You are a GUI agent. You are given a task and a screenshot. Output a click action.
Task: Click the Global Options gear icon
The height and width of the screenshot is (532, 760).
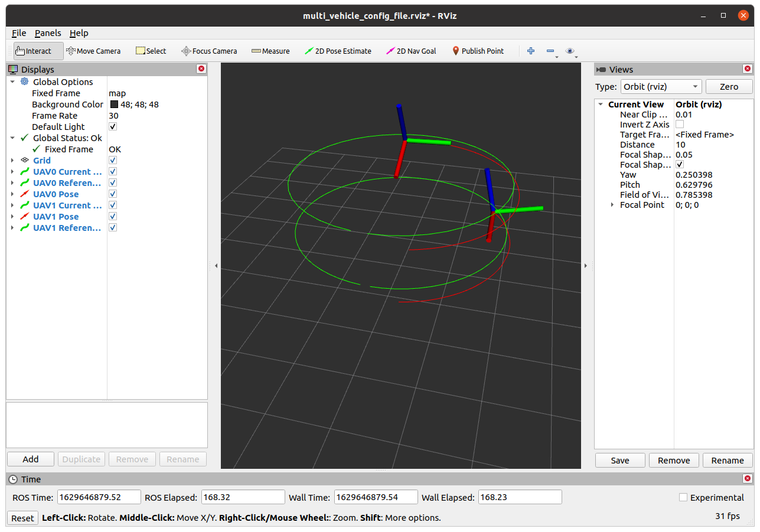click(25, 81)
